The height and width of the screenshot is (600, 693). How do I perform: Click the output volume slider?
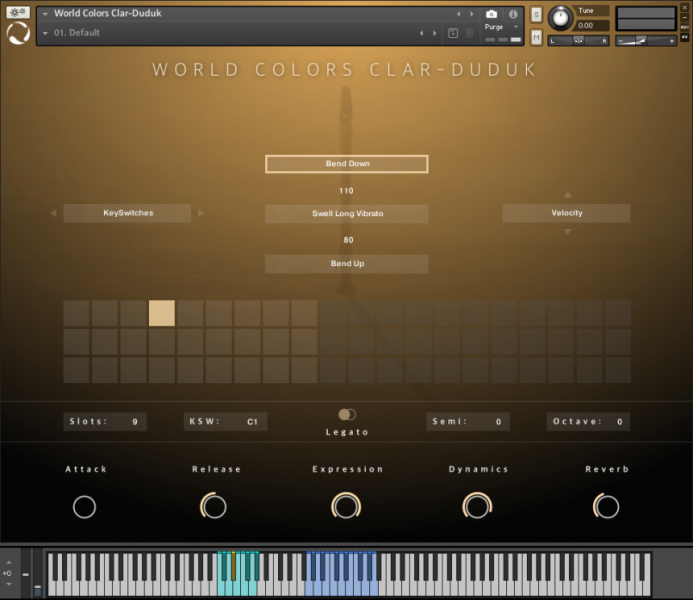[x=646, y=41]
